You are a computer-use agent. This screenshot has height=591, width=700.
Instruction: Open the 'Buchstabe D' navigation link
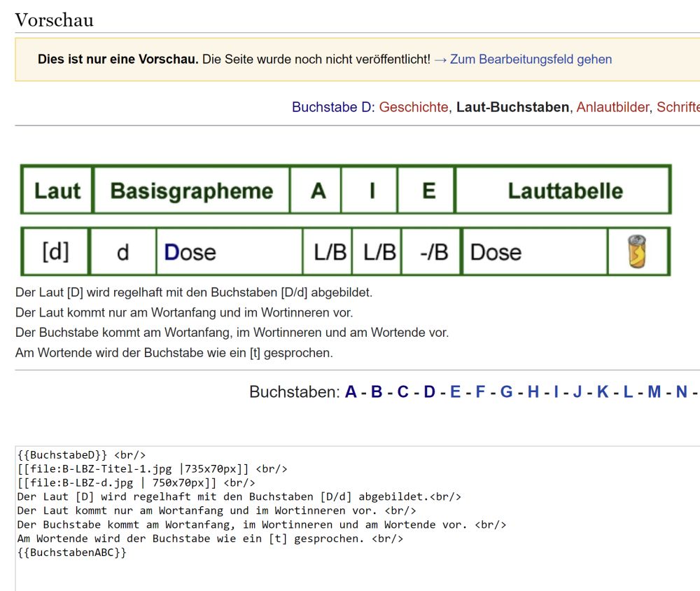(332, 107)
